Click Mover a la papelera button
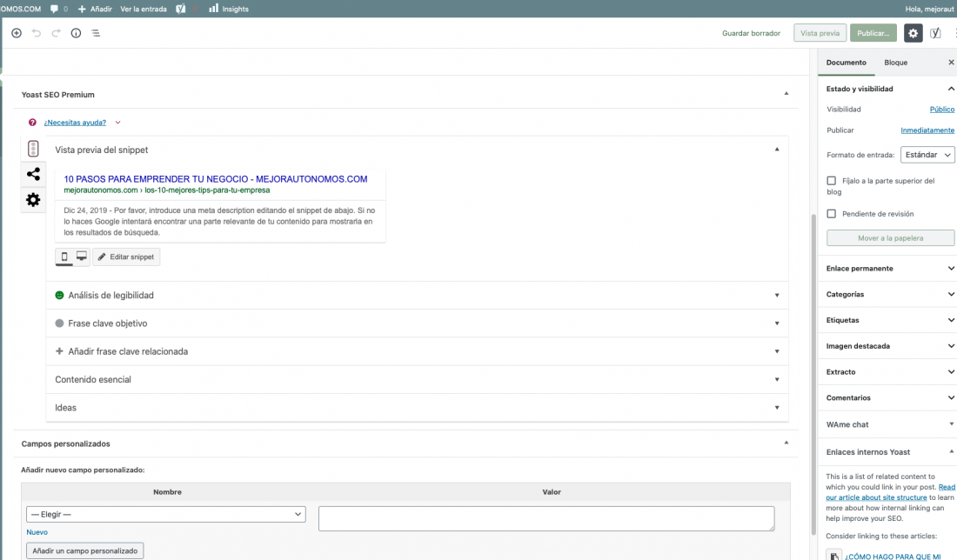The image size is (957, 560). (891, 238)
